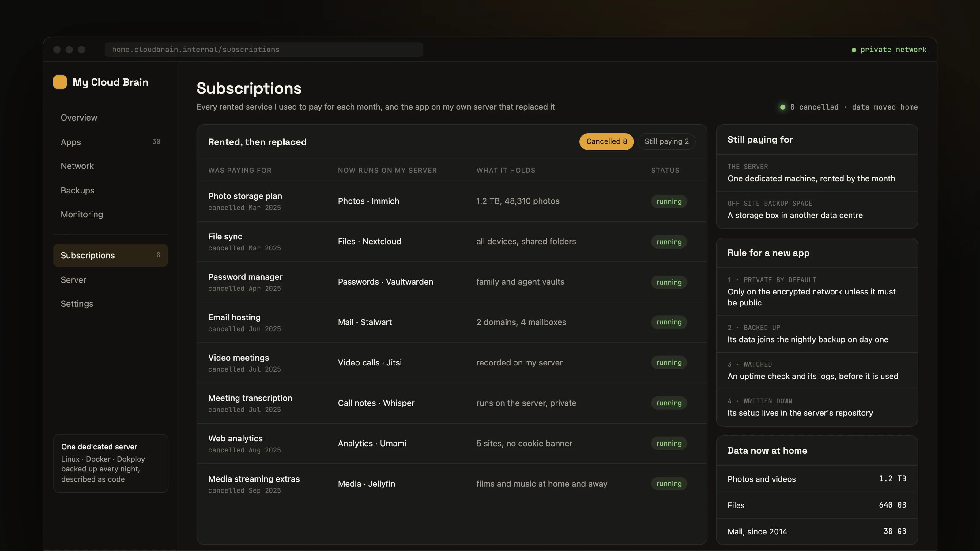Click the running badge for Media streaming extras
The width and height of the screenshot is (980, 551).
[669, 484]
